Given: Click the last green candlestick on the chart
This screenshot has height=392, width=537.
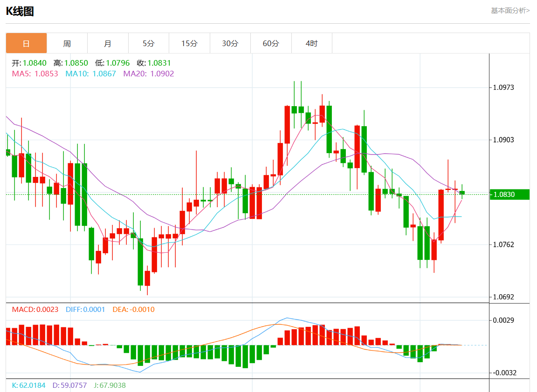Looking at the screenshot, I should pyautogui.click(x=462, y=193).
